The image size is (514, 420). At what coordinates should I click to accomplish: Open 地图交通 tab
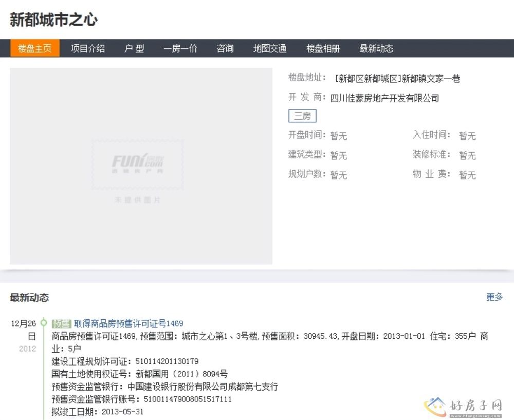pyautogui.click(x=270, y=48)
